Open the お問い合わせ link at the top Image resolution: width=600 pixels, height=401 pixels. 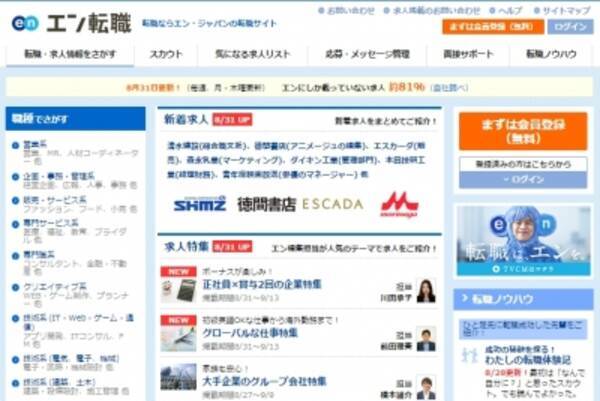pyautogui.click(x=351, y=11)
